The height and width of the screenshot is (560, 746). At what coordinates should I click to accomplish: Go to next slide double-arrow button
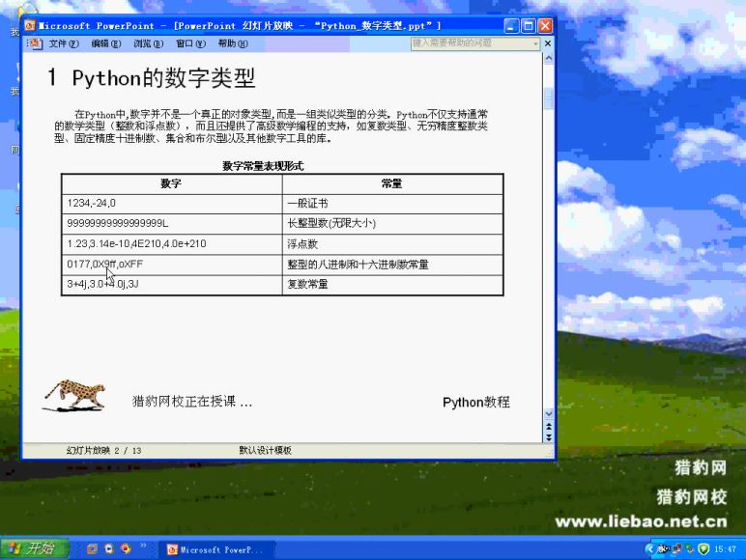click(549, 436)
